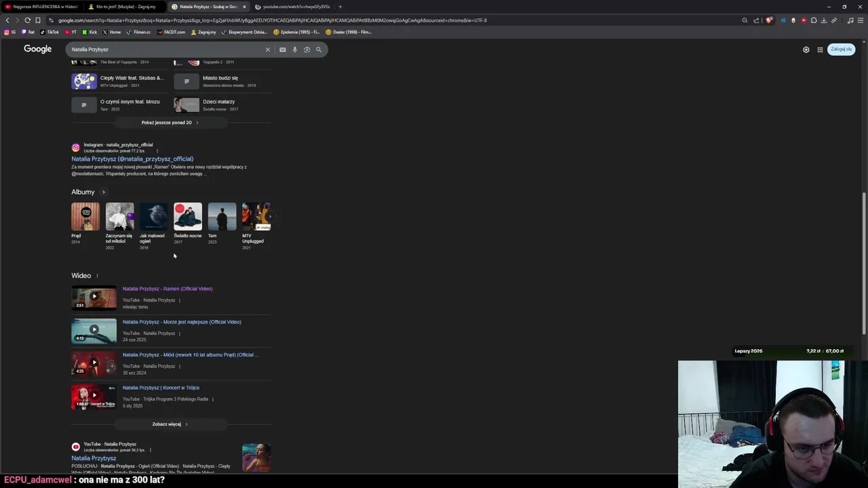Open the puzzle-piece extensions menu

(x=814, y=20)
